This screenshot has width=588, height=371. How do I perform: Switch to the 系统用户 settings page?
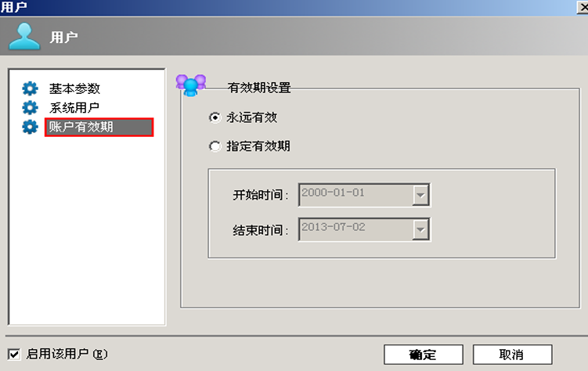coord(74,107)
